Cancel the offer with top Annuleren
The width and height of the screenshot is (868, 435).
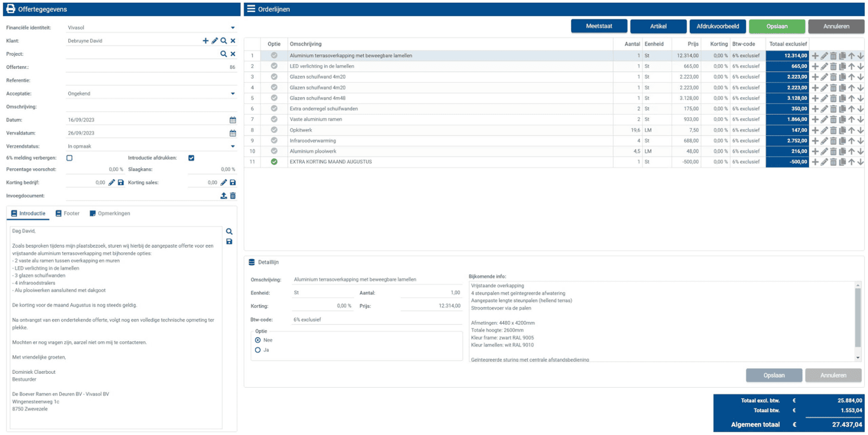(x=836, y=26)
